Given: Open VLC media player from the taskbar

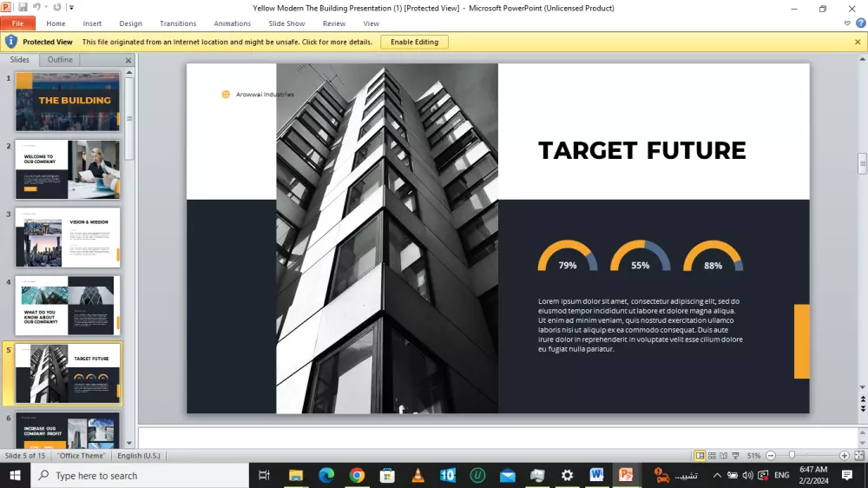Looking at the screenshot, I should pyautogui.click(x=418, y=475).
